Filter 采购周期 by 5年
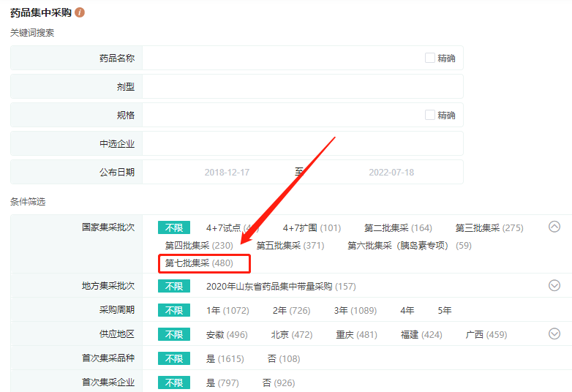 pos(445,310)
